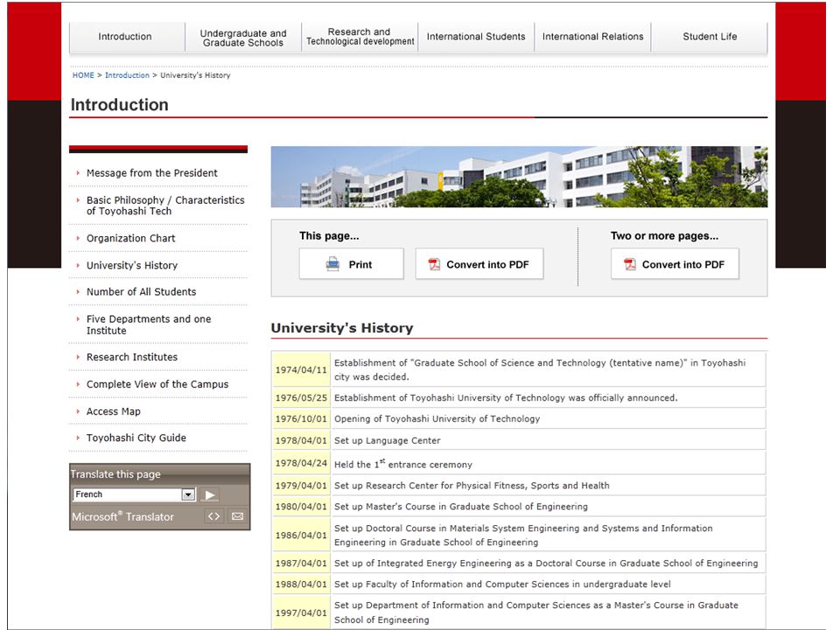Click 'Held the 1st entrance ceremony' text
This screenshot has height=630, width=840.
pyautogui.click(x=402, y=464)
